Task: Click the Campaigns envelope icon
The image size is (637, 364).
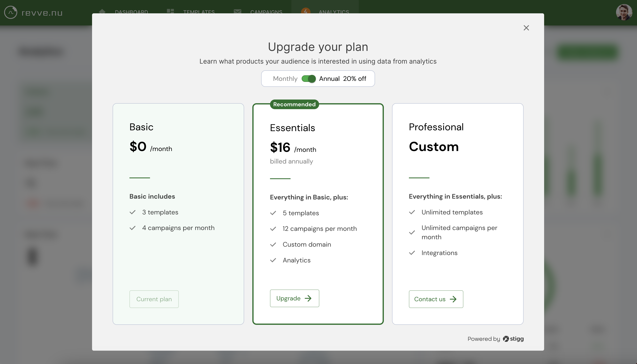Action: 237,11
